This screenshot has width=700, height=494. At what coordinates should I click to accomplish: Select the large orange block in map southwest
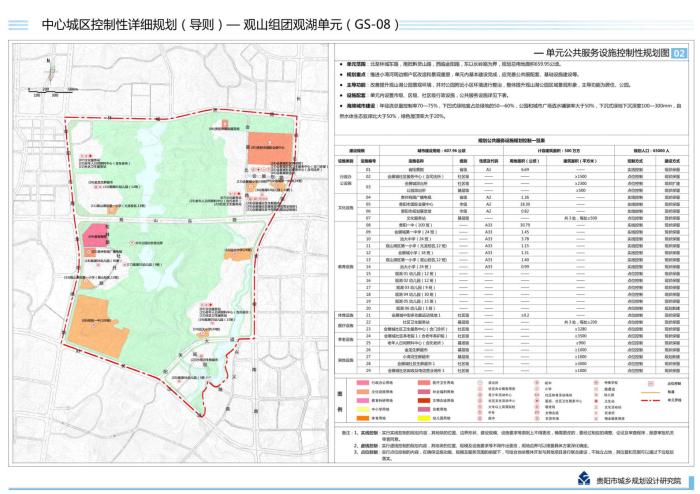pyautogui.click(x=98, y=325)
